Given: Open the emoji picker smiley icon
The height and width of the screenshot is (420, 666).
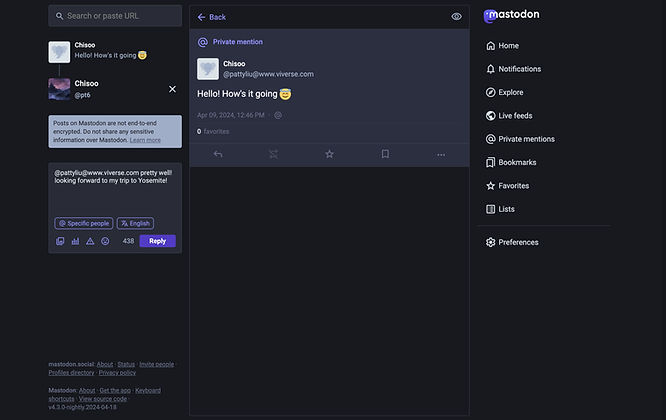Looking at the screenshot, I should pos(105,241).
